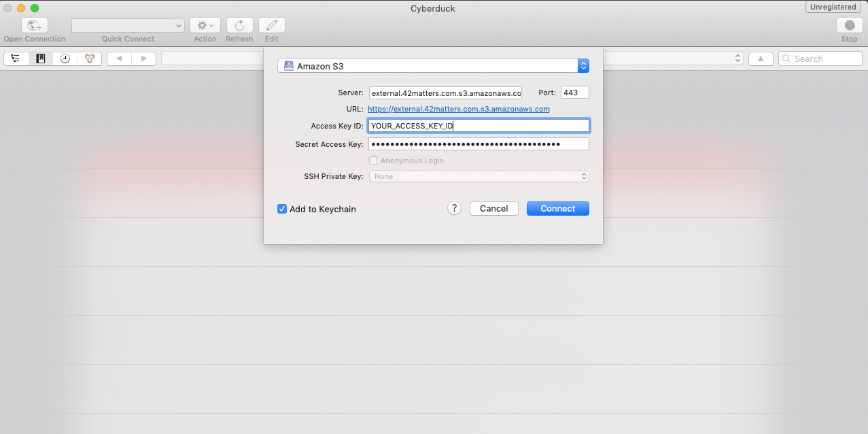The image size is (868, 434).
Task: Open the Amazon S3 protocol dropdown
Action: (433, 66)
